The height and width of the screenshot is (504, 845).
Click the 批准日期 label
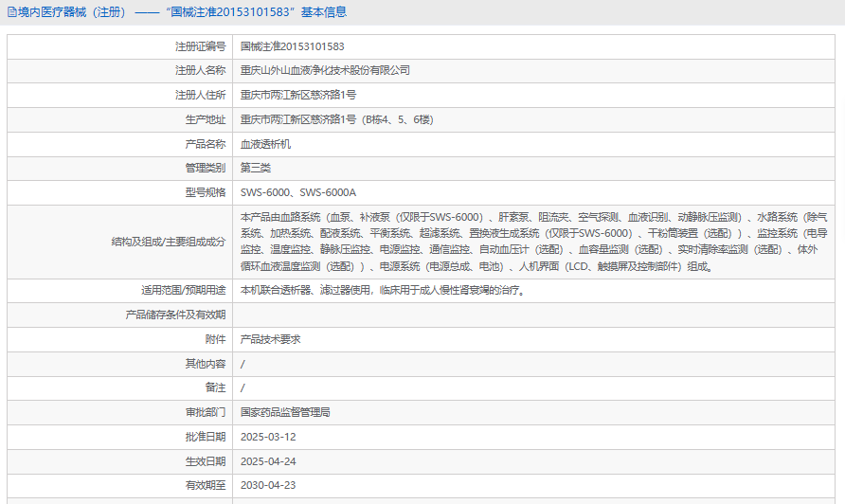(x=206, y=437)
